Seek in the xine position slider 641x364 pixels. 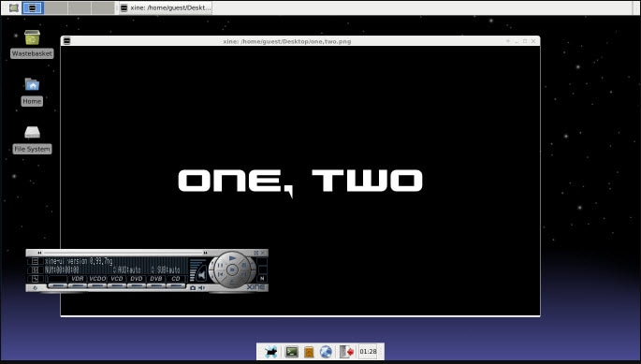pos(123,253)
